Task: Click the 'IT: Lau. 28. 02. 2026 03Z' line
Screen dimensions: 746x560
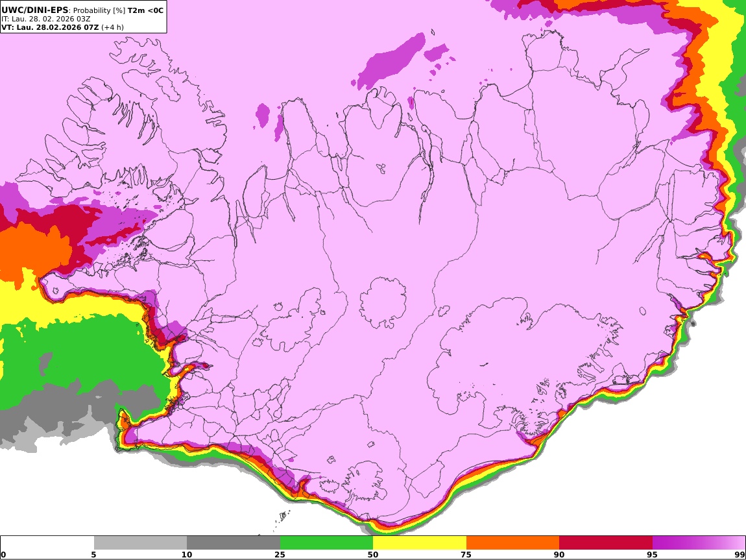Action: click(x=45, y=19)
